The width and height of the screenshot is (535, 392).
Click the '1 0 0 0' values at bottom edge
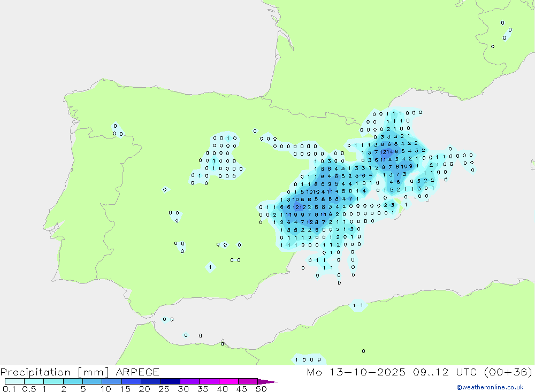pyautogui.click(x=308, y=359)
